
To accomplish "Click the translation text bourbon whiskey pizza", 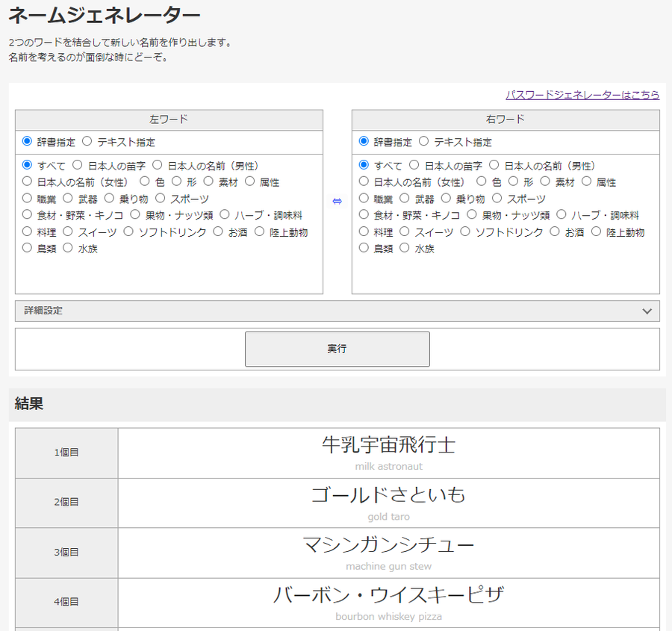I will pyautogui.click(x=389, y=616).
